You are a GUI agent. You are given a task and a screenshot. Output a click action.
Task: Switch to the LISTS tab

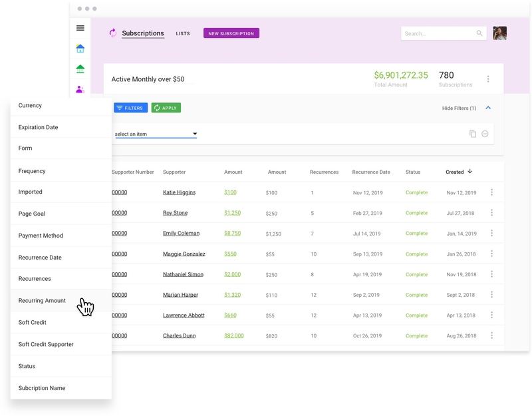click(x=183, y=33)
